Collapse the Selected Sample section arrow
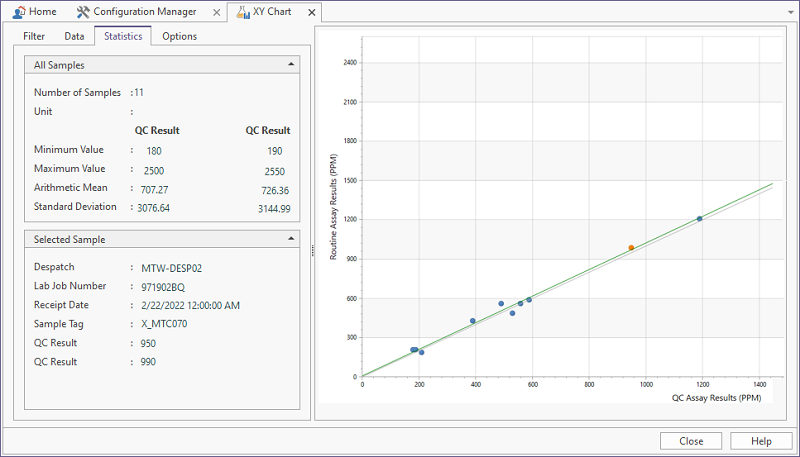The image size is (800, 457). click(x=290, y=239)
